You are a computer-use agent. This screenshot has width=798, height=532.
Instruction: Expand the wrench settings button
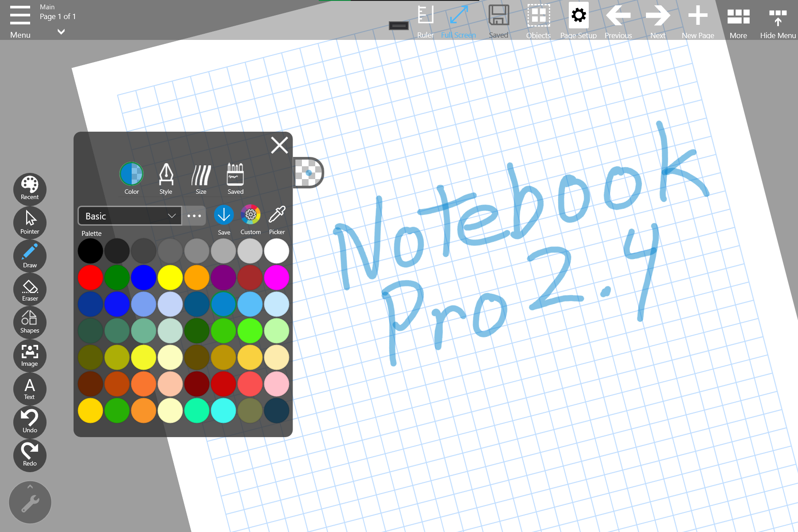(x=30, y=502)
